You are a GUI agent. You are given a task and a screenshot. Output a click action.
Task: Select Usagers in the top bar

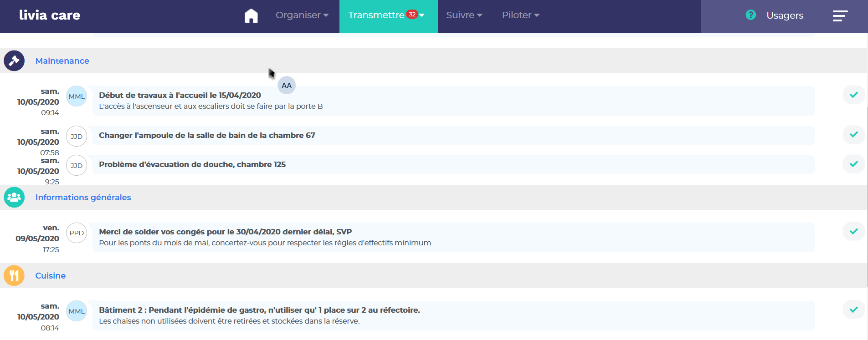(x=785, y=15)
